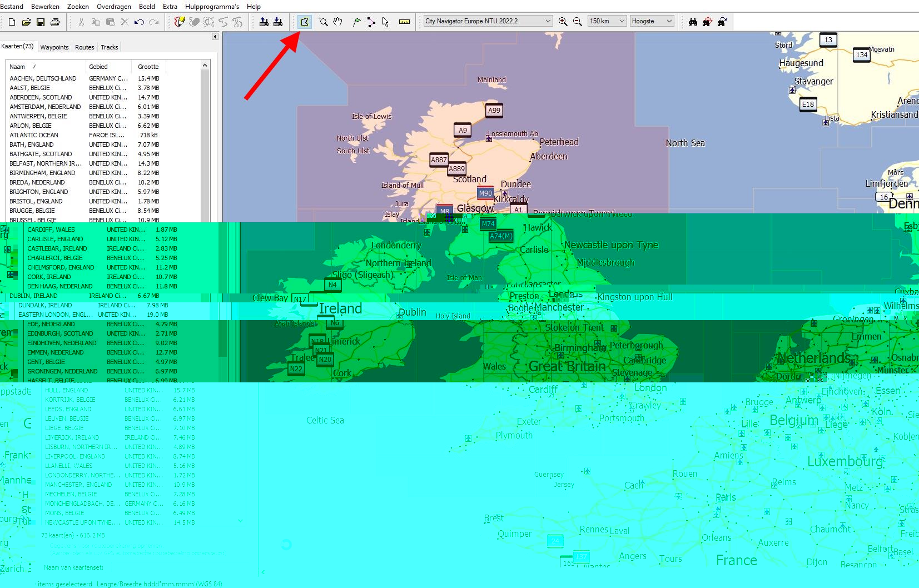919x588 pixels.
Task: Select the Distance/Bearing ruler tool
Action: 404,21
